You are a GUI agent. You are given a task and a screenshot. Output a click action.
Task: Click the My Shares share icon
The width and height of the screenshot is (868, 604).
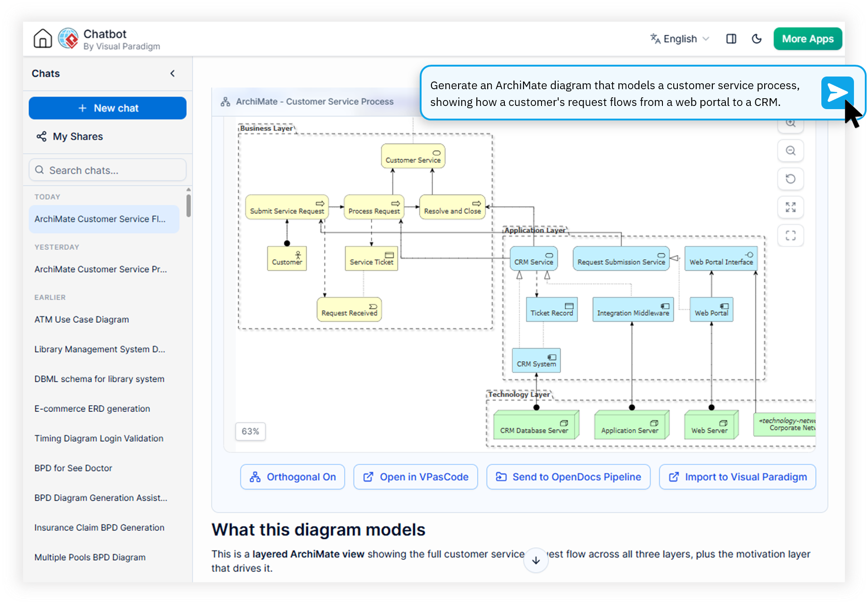click(41, 136)
